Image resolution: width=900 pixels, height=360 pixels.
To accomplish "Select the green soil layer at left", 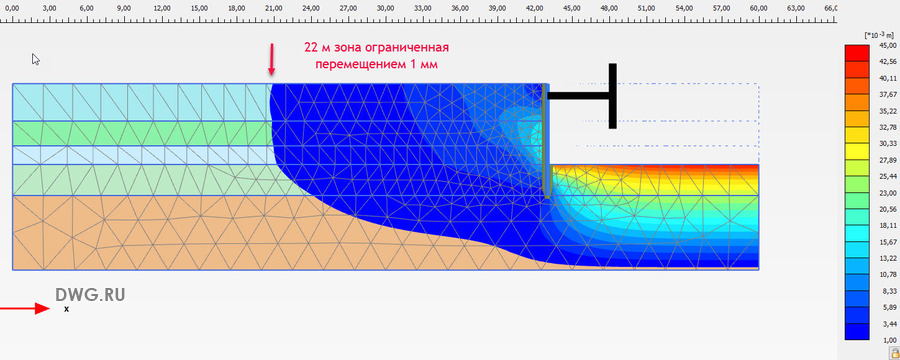I will point(142,133).
